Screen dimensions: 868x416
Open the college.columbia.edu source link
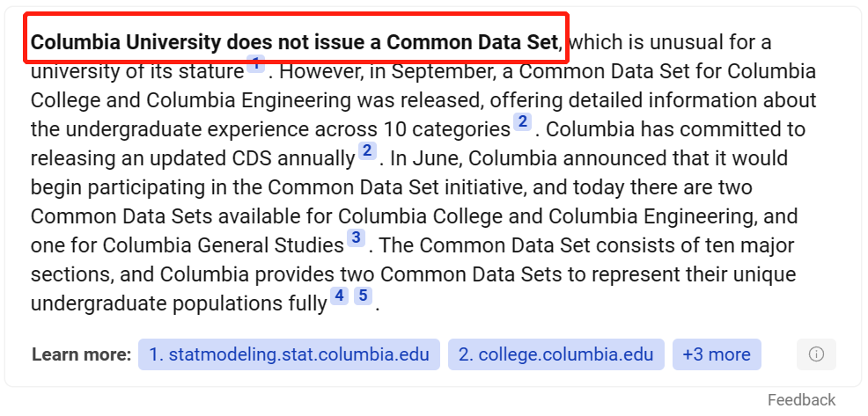[x=555, y=354]
